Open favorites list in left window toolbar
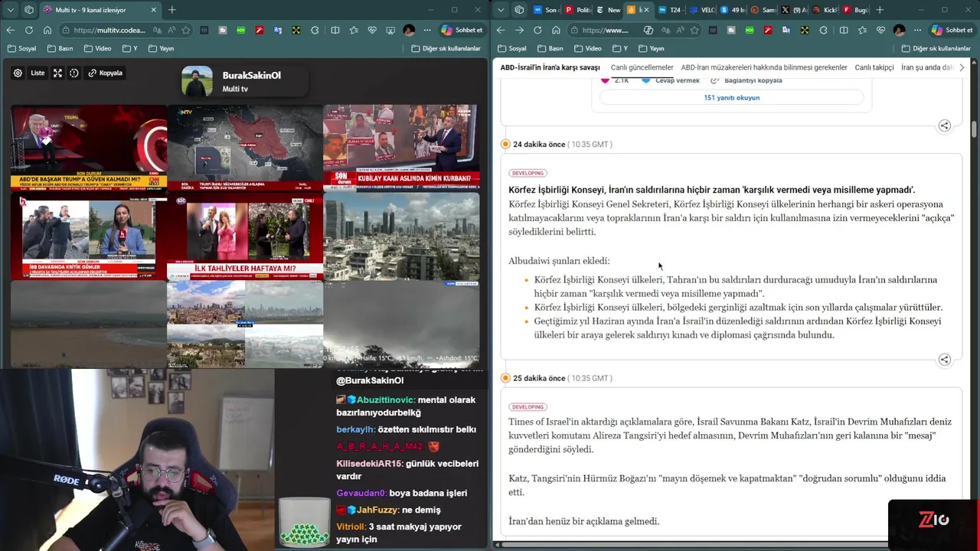The height and width of the screenshot is (551, 980). (354, 30)
